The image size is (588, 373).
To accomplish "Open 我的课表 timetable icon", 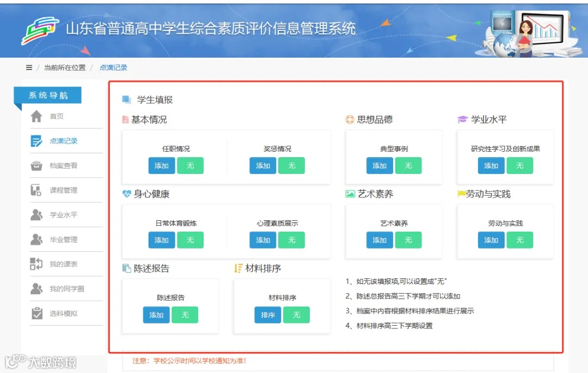I will 35,264.
